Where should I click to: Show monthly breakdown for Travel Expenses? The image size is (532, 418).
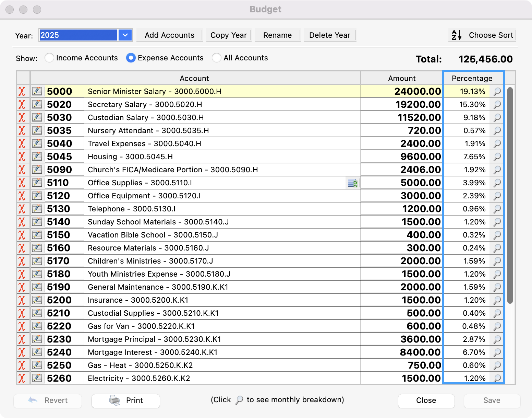pyautogui.click(x=497, y=144)
